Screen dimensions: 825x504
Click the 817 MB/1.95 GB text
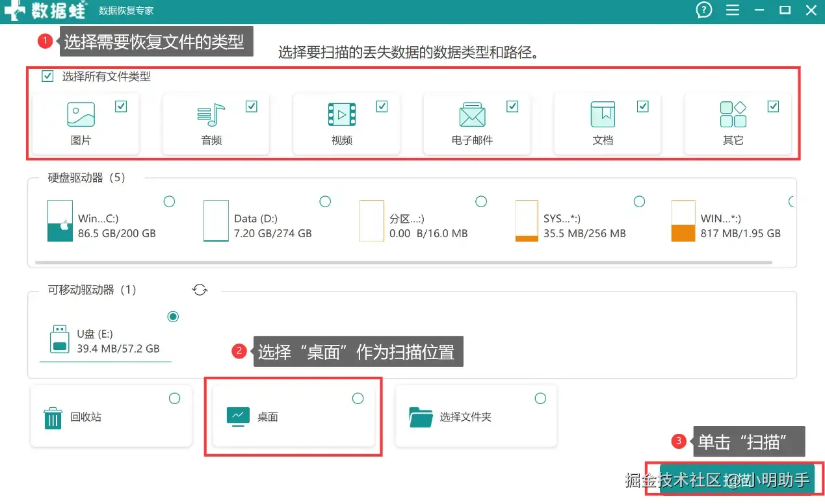click(740, 233)
